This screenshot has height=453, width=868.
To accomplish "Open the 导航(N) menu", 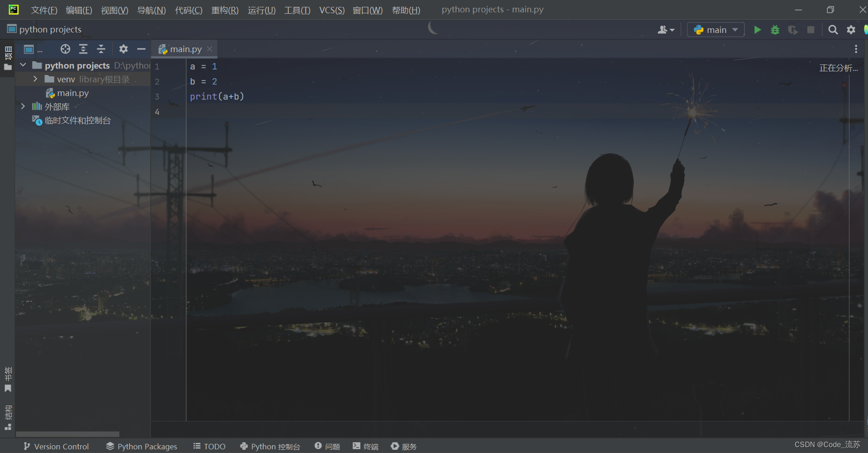I will pyautogui.click(x=151, y=10).
